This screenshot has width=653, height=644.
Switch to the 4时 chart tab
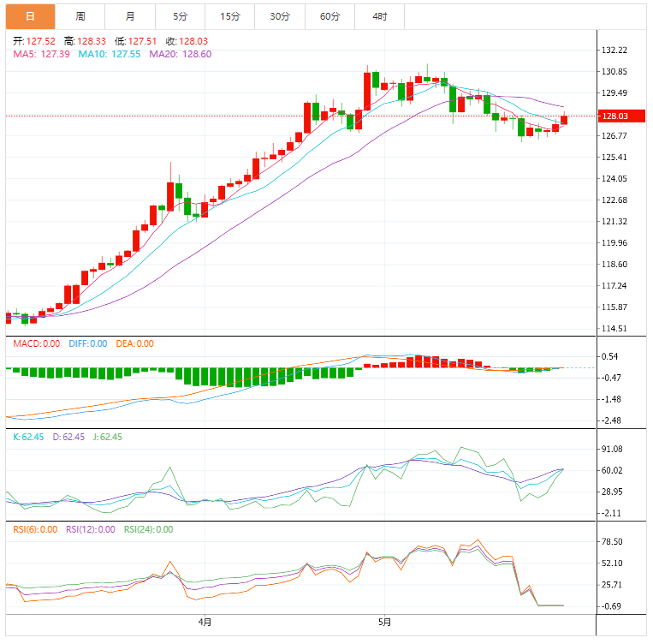(379, 16)
